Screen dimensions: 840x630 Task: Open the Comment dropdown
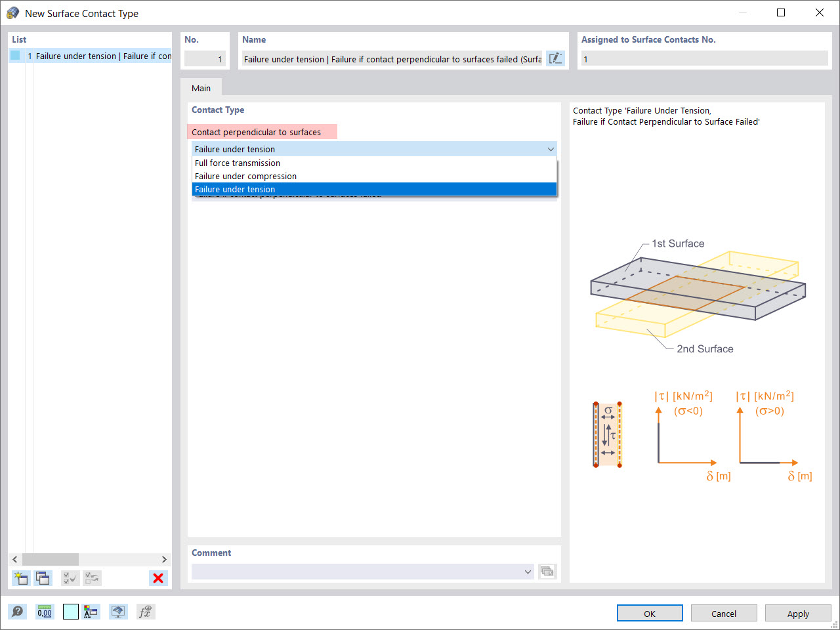pos(528,572)
